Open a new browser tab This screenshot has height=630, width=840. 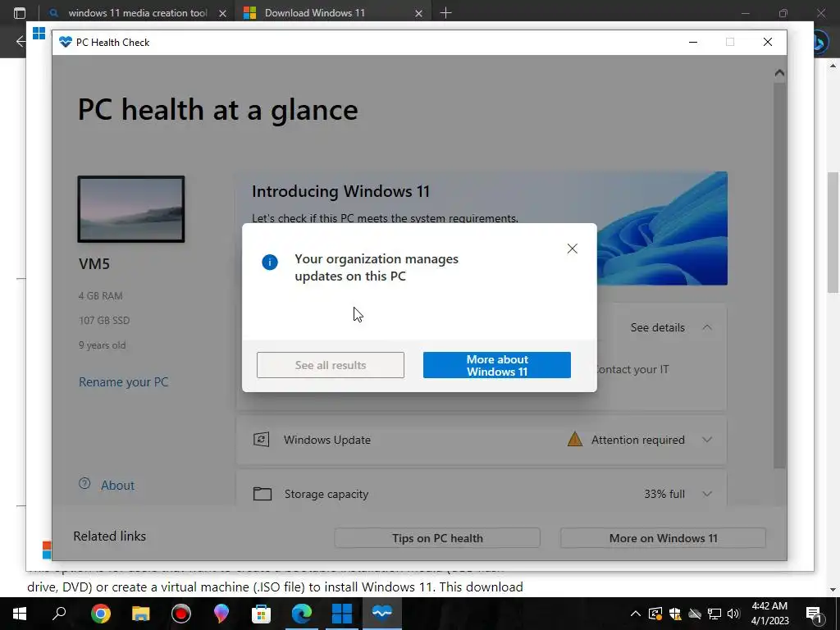[x=445, y=13]
